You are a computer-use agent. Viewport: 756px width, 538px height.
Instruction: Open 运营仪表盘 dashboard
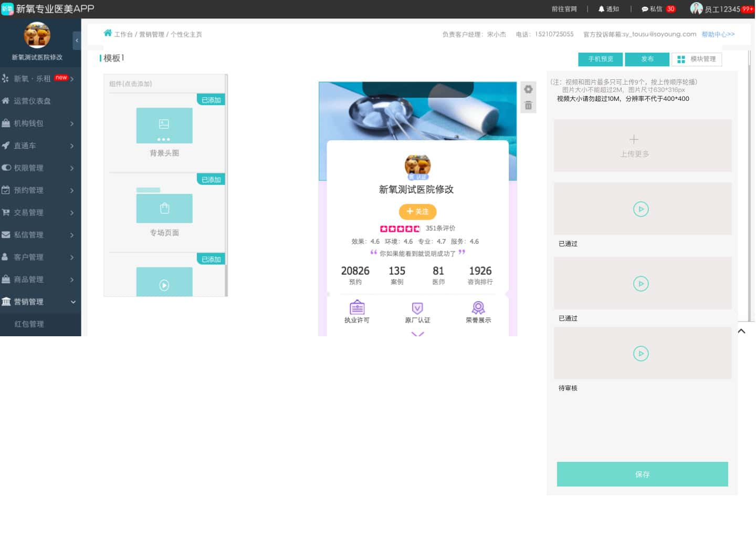pos(40,101)
